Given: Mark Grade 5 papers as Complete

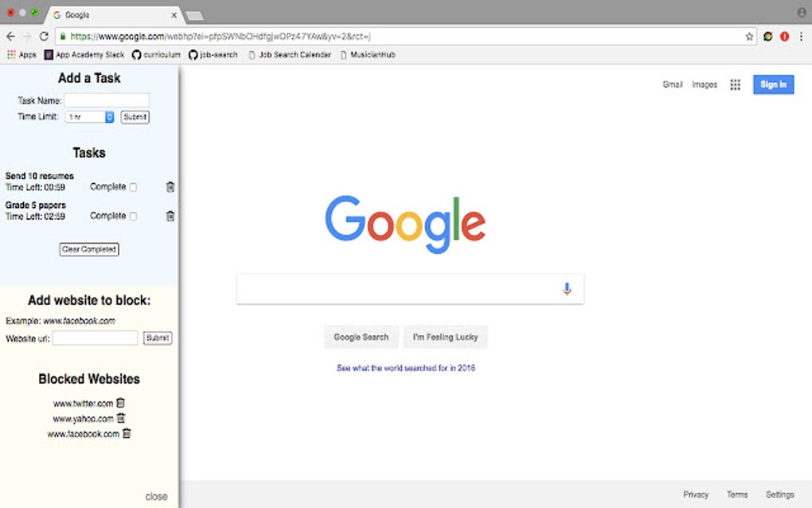Looking at the screenshot, I should click(x=132, y=215).
